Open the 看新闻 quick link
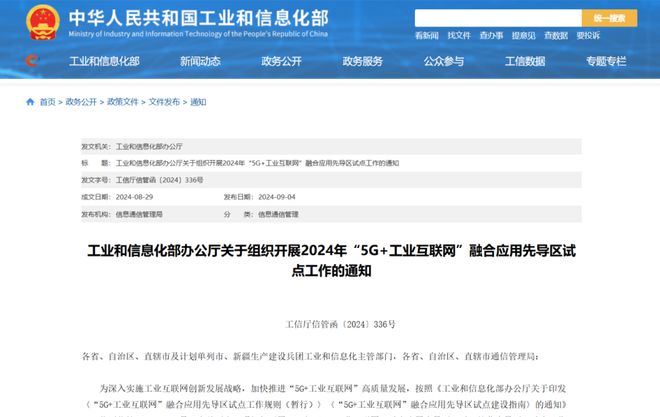The height and width of the screenshot is (417, 660). (x=426, y=36)
